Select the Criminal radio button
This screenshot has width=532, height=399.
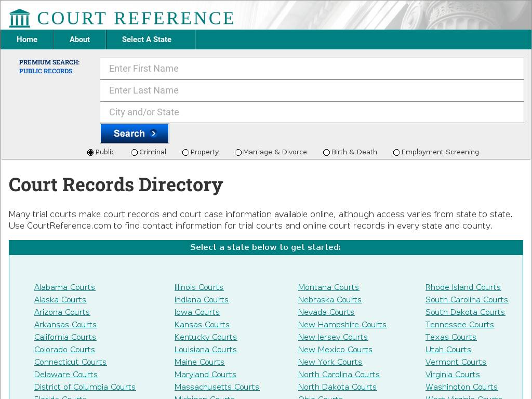pos(134,152)
